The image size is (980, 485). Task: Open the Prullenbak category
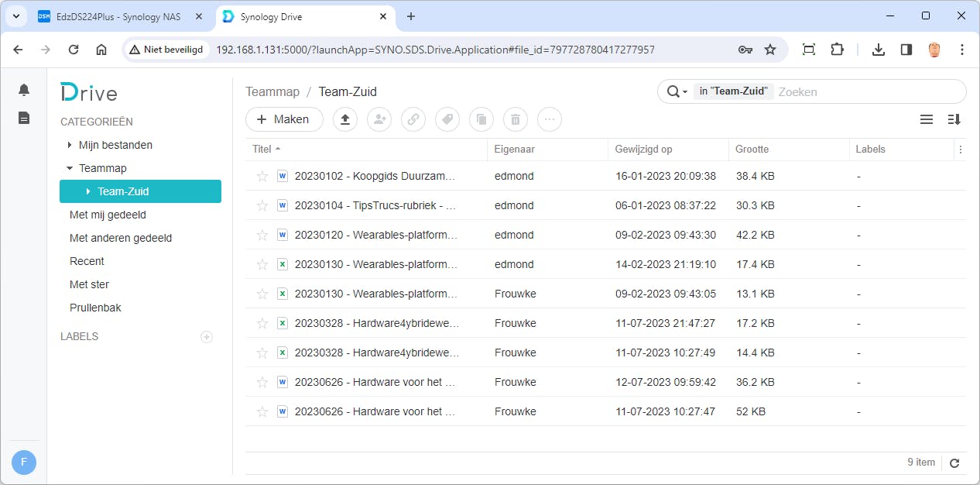tap(95, 308)
